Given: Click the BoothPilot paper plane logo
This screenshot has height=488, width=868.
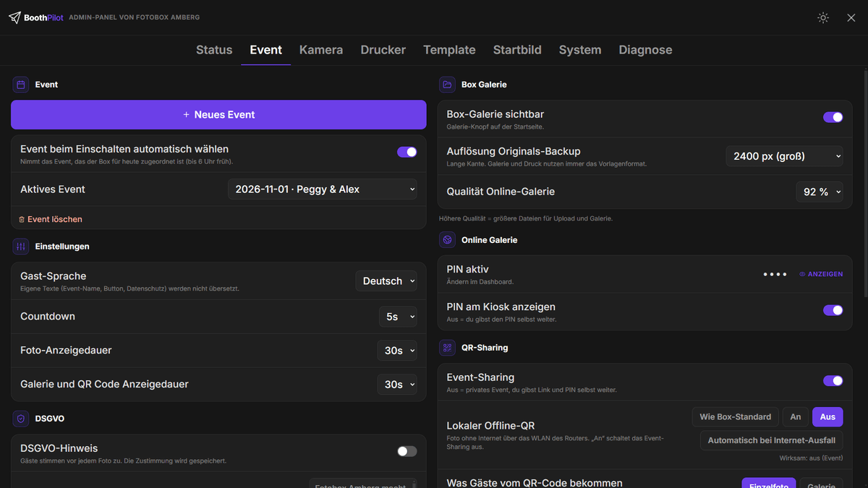Looking at the screenshot, I should [x=14, y=17].
